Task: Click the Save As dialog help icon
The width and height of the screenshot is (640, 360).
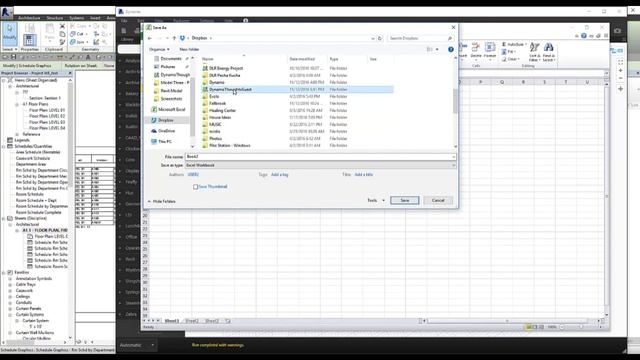Action: point(451,49)
